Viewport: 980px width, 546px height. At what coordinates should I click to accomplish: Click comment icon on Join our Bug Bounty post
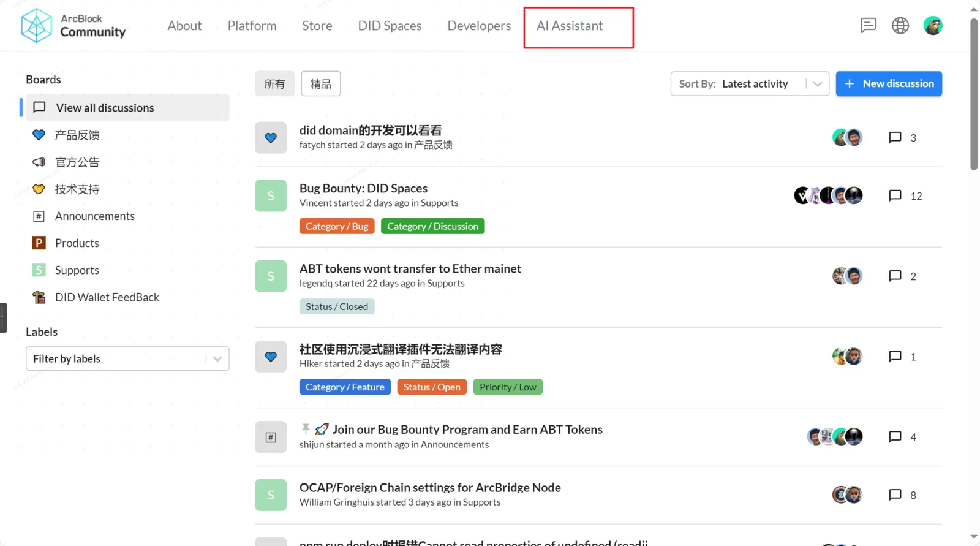tap(895, 436)
